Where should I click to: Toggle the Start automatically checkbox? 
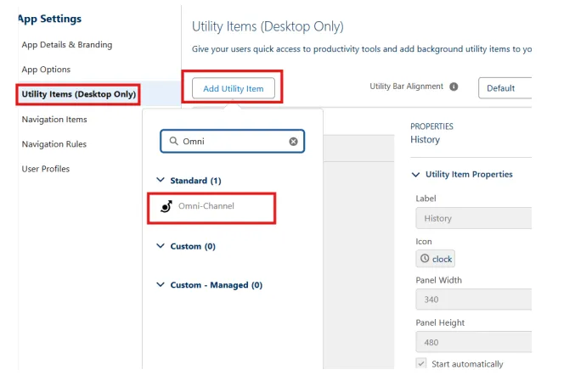tap(421, 363)
